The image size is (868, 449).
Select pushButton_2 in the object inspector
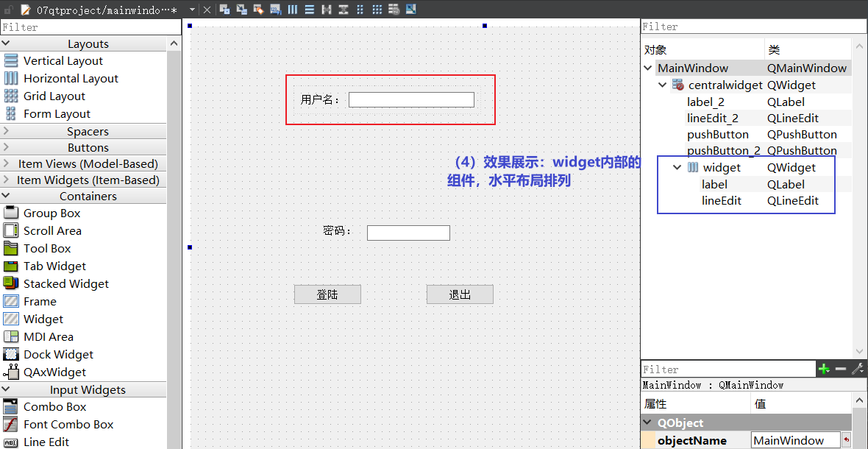725,150
